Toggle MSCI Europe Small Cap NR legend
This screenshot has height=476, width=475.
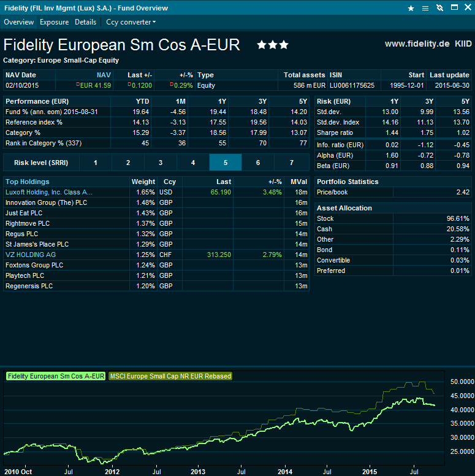170,376
